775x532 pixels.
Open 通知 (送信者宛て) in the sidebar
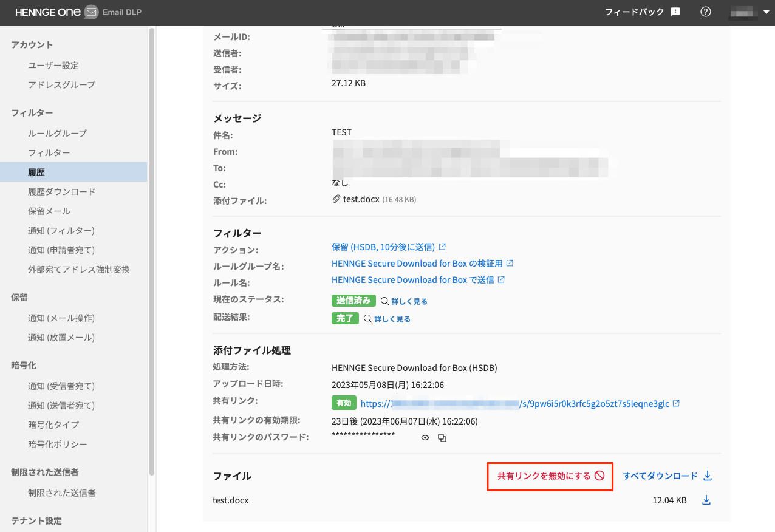coord(61,405)
